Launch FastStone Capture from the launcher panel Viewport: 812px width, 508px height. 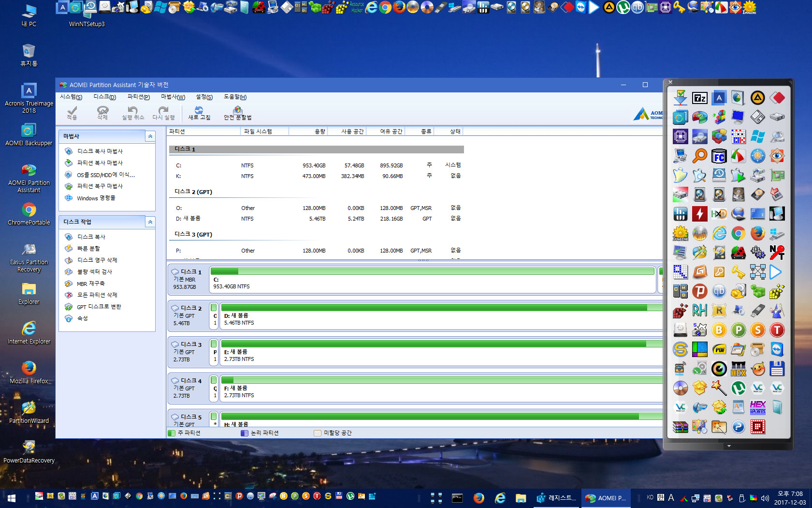click(738, 156)
